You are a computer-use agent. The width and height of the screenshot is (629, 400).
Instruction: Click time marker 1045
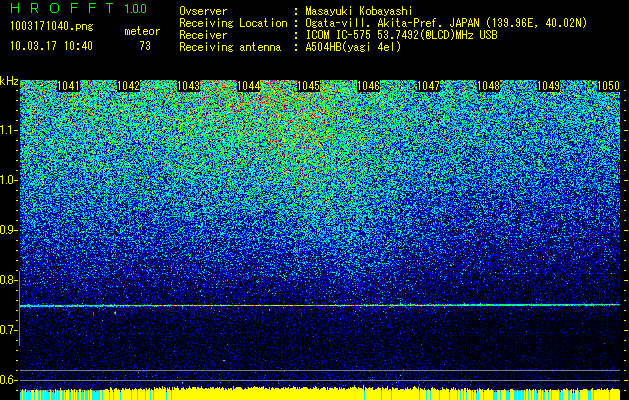point(308,86)
